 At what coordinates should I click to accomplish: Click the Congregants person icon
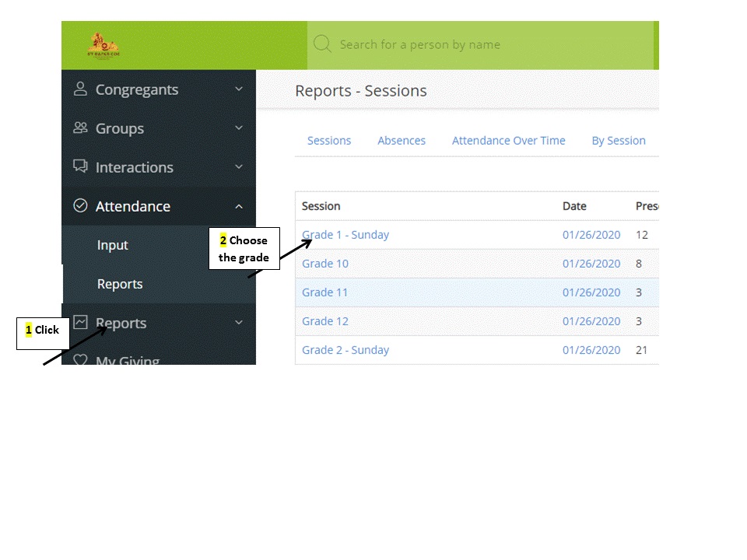point(80,89)
